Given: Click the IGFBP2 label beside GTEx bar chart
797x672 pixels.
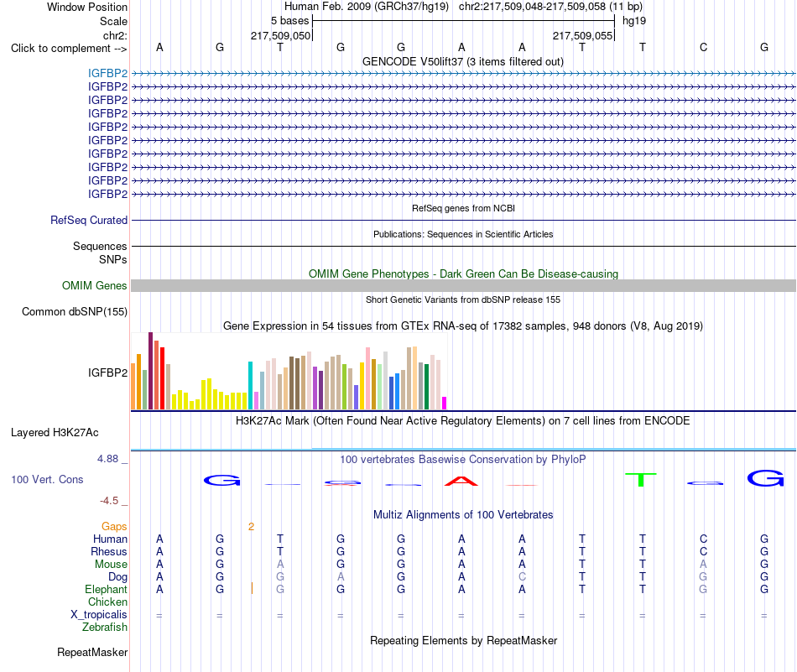Looking at the screenshot, I should click(107, 372).
